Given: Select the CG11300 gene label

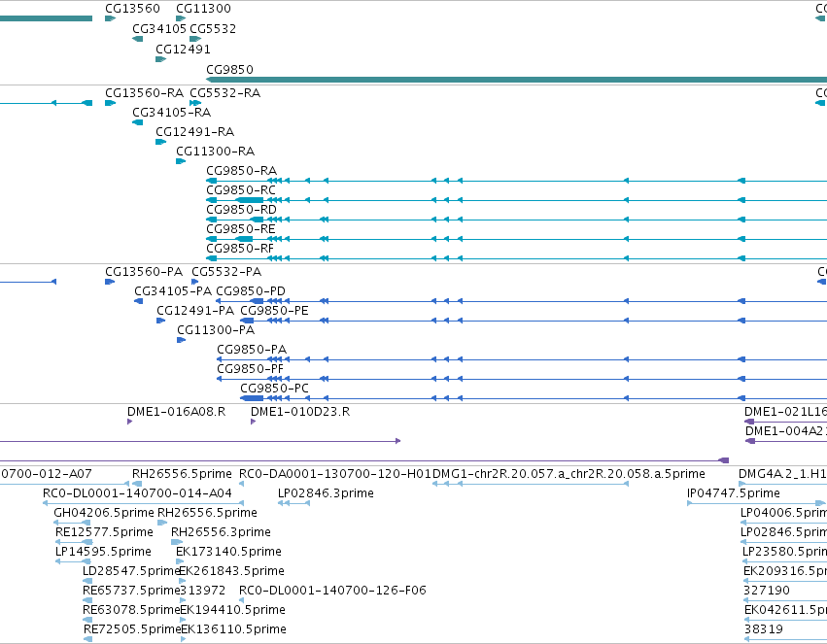Looking at the screenshot, I should (203, 9).
